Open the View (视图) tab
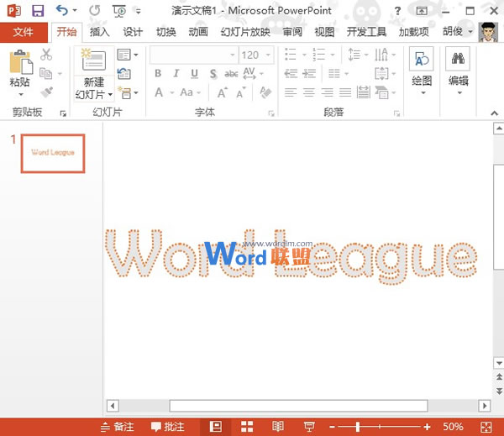 pos(324,32)
